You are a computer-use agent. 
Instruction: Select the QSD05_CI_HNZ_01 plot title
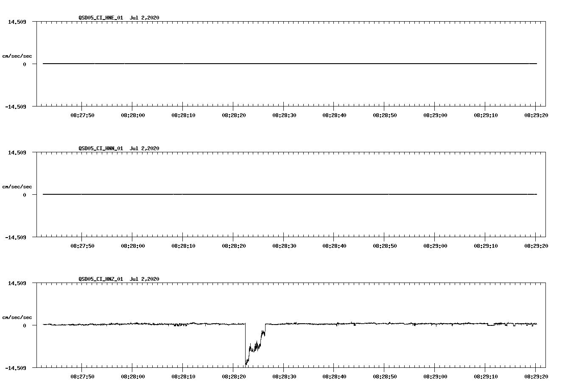(101, 279)
